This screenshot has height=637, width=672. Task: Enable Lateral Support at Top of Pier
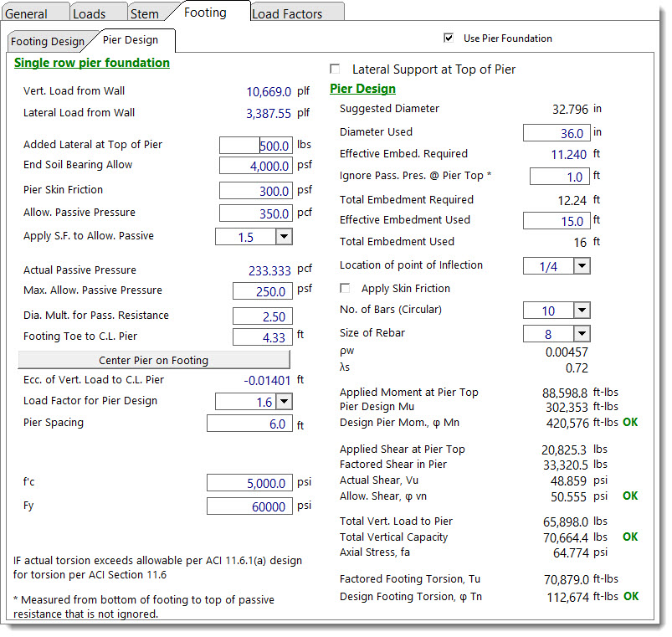pyautogui.click(x=336, y=69)
